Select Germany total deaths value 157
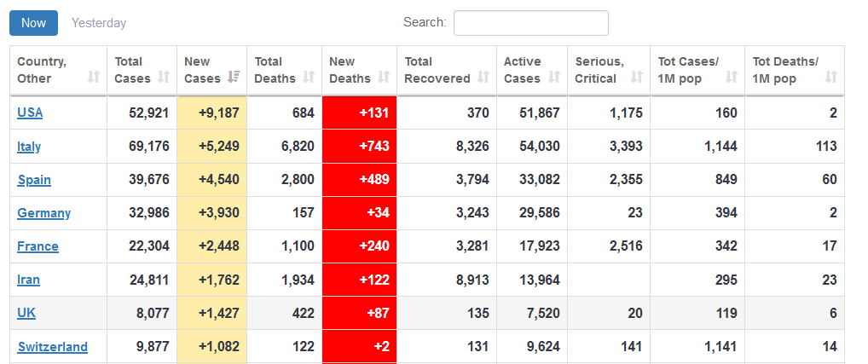 coord(304,213)
